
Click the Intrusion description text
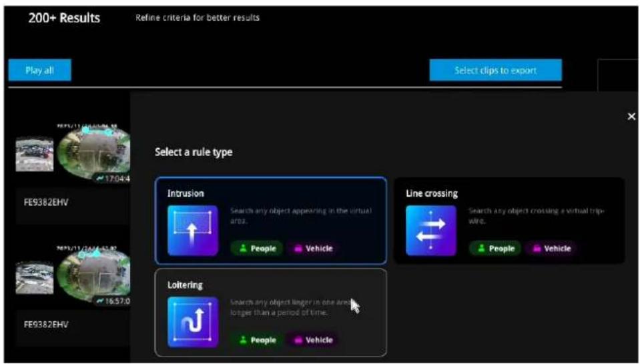[301, 215]
